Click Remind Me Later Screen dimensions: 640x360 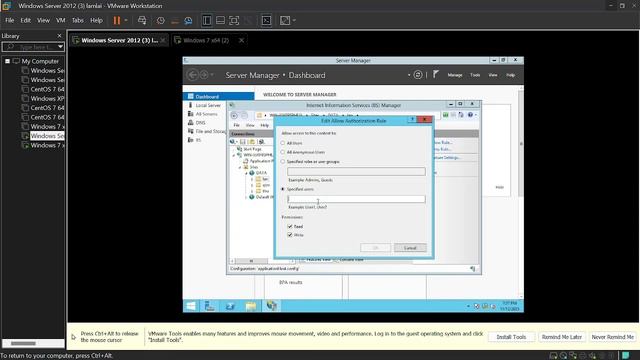point(562,337)
